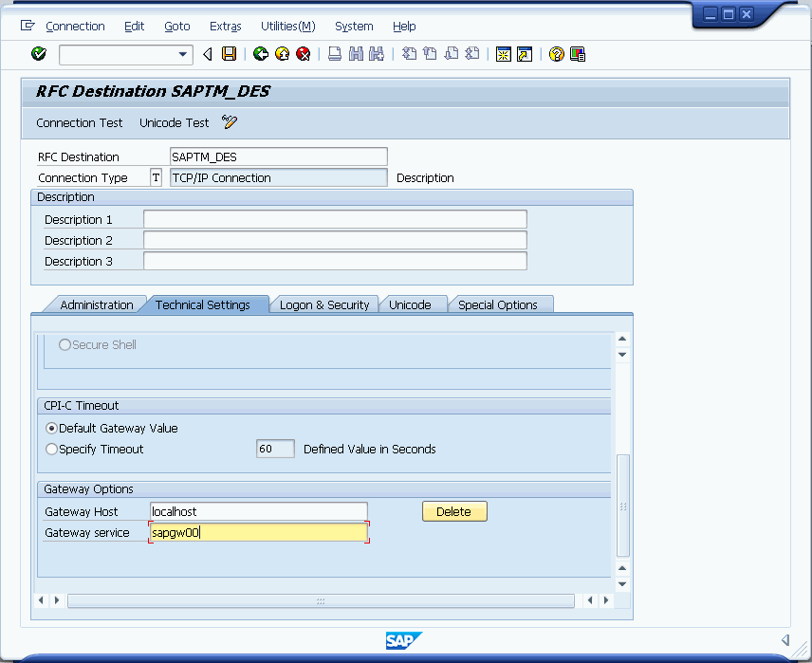The image size is (812, 663).
Task: Click the green checkmark Enter icon
Action: tap(39, 54)
